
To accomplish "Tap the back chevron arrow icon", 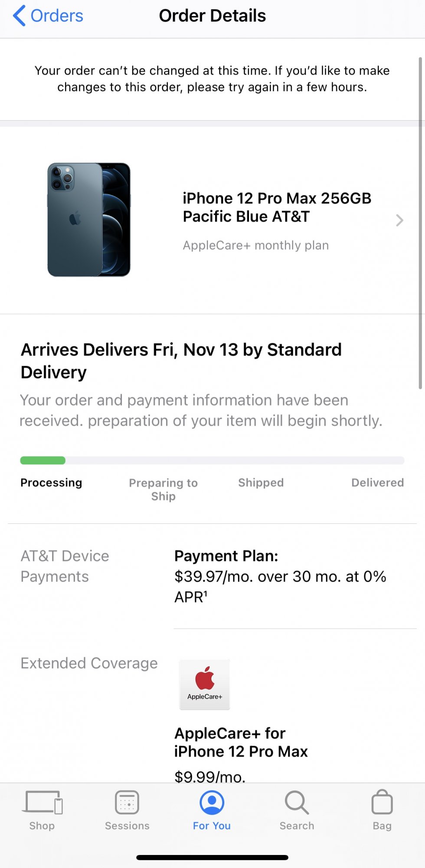I will tap(19, 16).
